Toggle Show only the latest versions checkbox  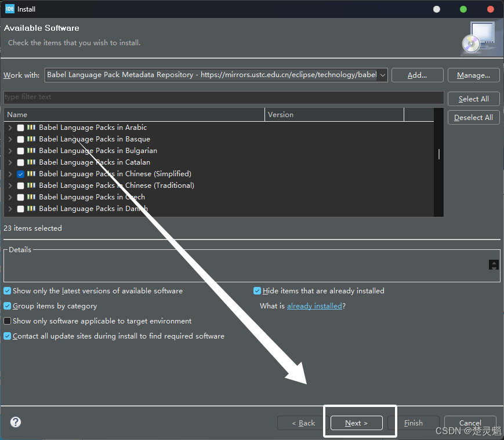7,291
